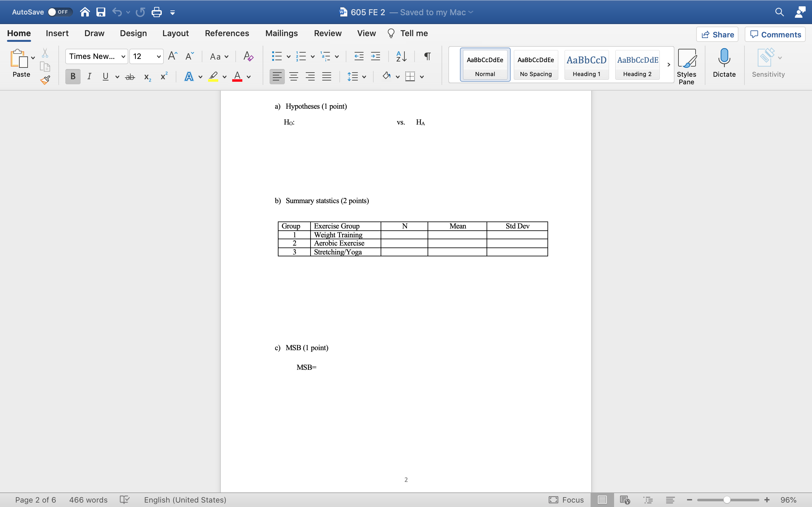Image resolution: width=812 pixels, height=507 pixels.
Task: Toggle Italic formatting button
Action: [89, 77]
